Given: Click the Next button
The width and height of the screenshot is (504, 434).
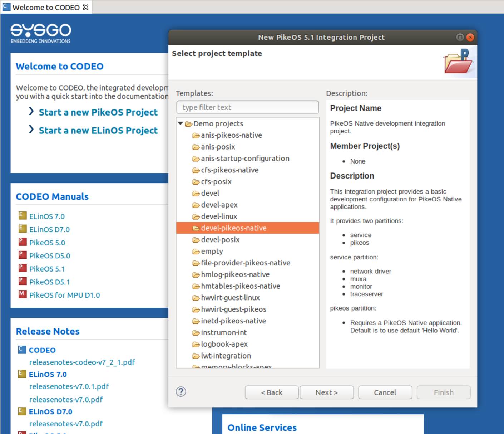Looking at the screenshot, I should (326, 392).
